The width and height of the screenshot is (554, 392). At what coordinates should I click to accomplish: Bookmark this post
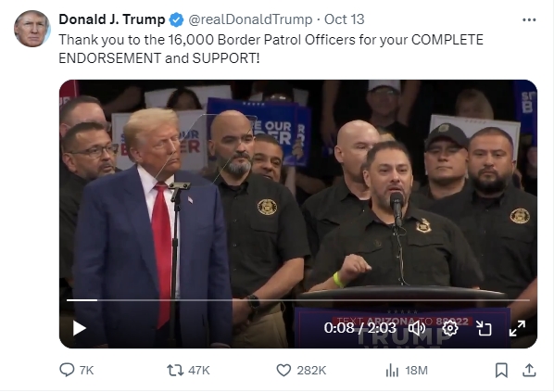pos(501,370)
